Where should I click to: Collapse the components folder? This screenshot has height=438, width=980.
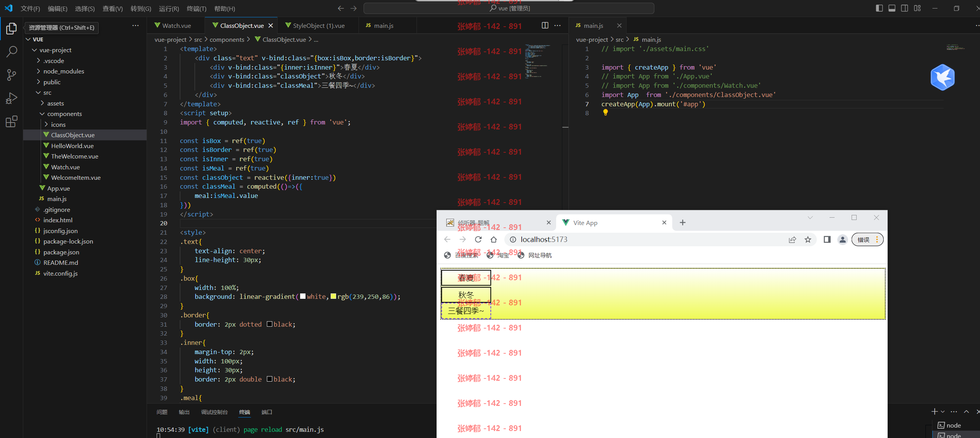pyautogui.click(x=42, y=114)
